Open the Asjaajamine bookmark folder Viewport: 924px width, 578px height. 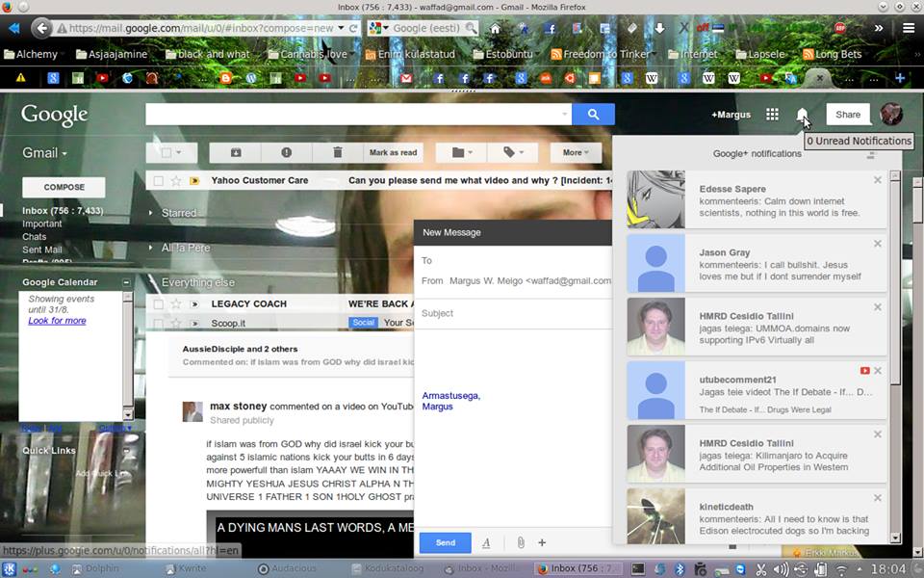112,54
